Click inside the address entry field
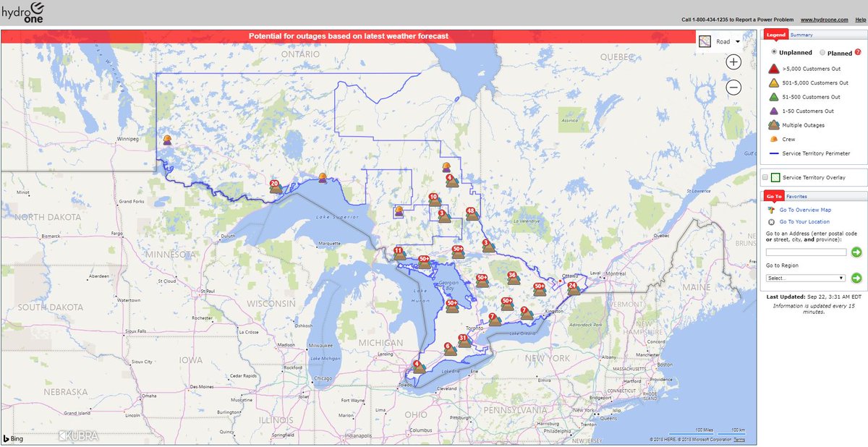The image size is (868, 447). [x=805, y=251]
